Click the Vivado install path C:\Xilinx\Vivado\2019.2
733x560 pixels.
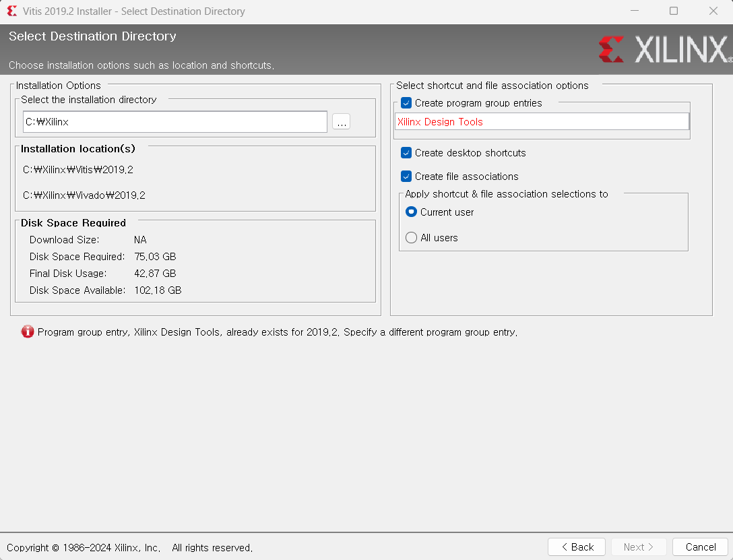84,195
